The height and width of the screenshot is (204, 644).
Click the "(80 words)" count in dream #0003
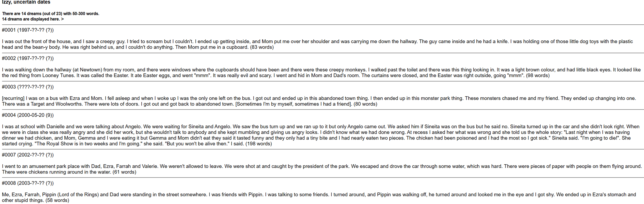click(365, 104)
